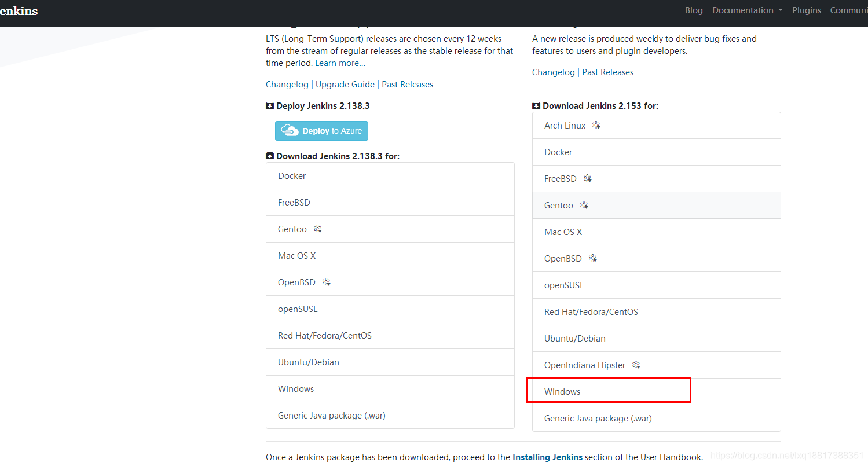Download LTS Jenkins for openSUSE
The image size is (868, 466).
[x=390, y=309]
